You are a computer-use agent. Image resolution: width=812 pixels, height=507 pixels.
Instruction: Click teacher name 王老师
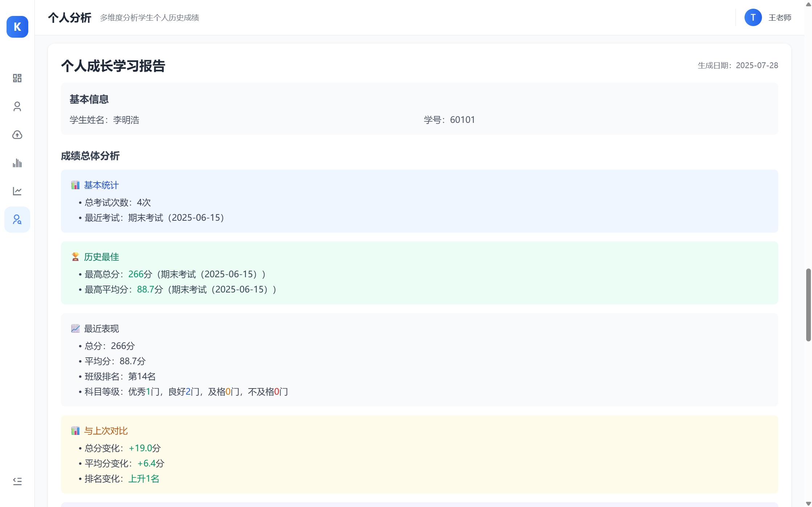coord(780,17)
